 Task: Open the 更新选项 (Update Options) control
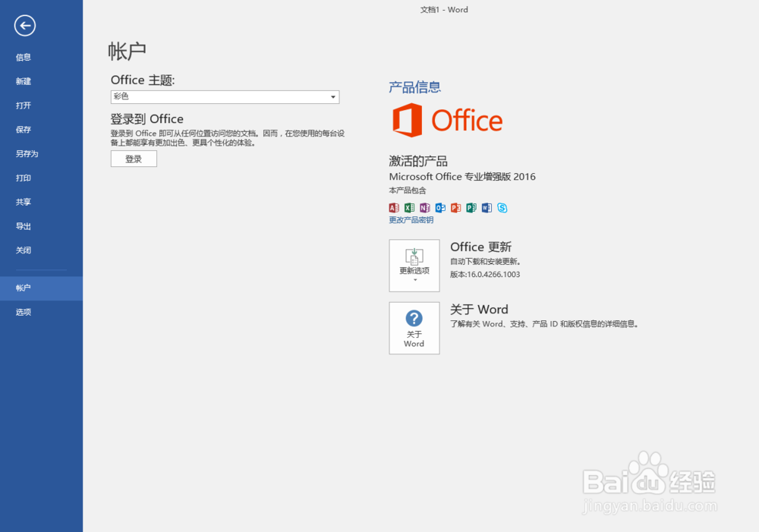[414, 266]
